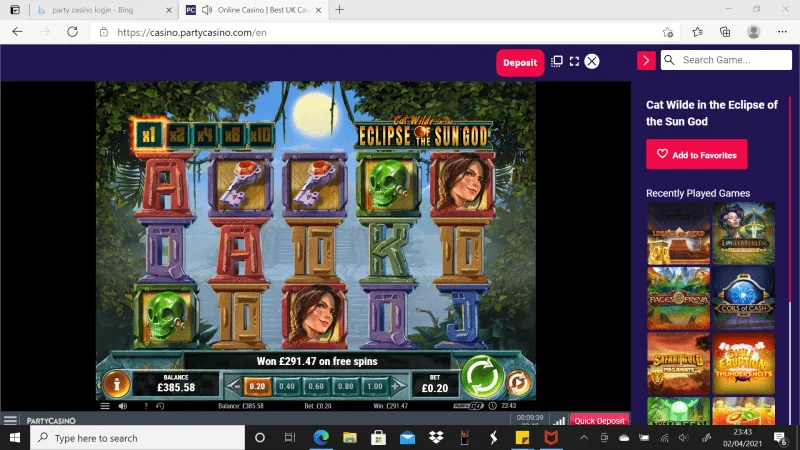Click the Recently Played Games heading

click(697, 193)
